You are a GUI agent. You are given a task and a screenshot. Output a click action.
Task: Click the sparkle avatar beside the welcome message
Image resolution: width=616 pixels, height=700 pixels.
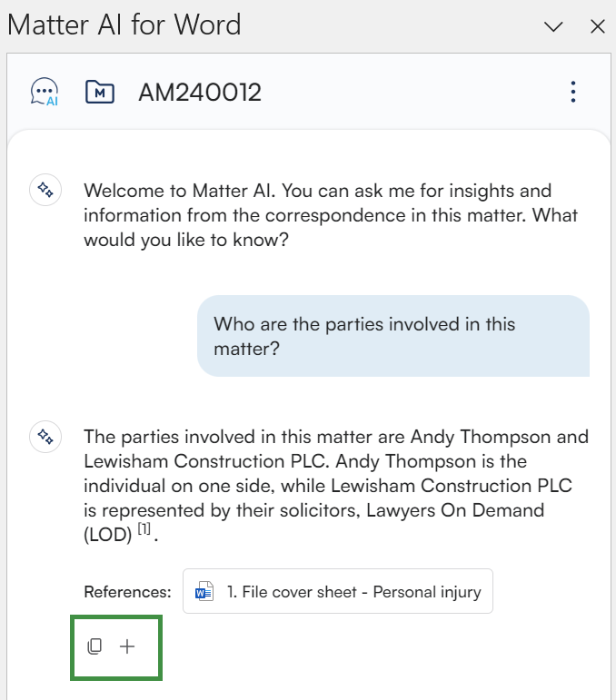45,190
